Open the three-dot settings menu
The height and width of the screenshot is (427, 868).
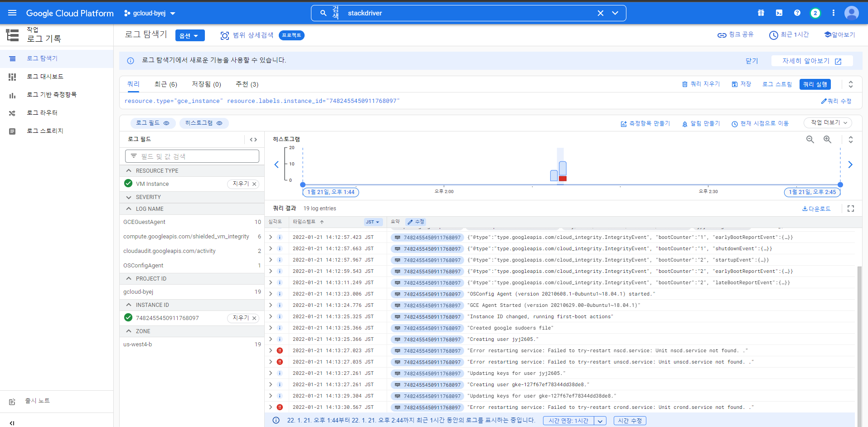834,13
